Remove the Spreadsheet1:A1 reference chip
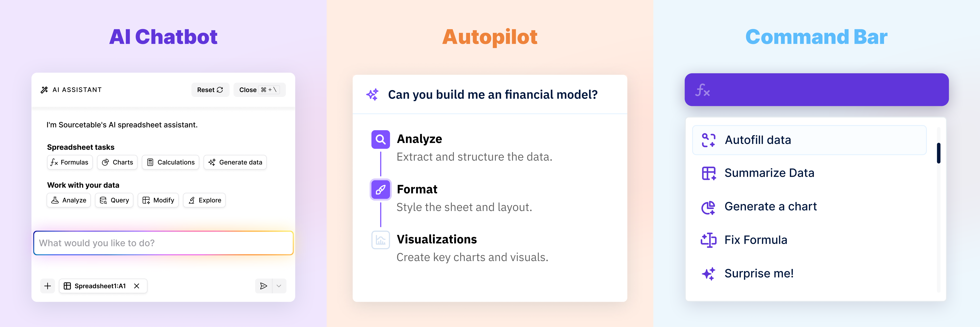 click(x=137, y=286)
